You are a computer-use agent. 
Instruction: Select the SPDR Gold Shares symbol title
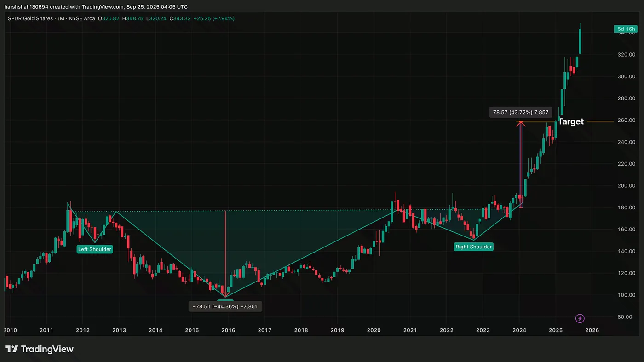[x=30, y=18]
